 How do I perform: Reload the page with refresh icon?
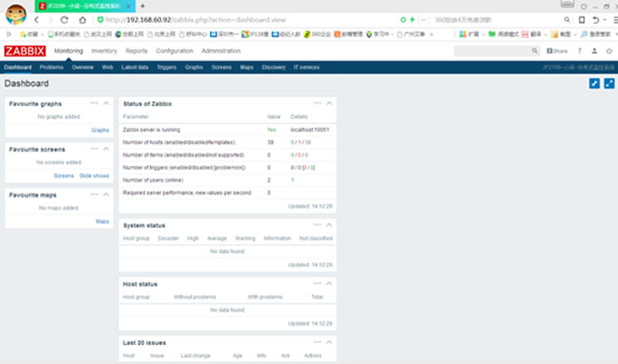pyautogui.click(x=64, y=20)
